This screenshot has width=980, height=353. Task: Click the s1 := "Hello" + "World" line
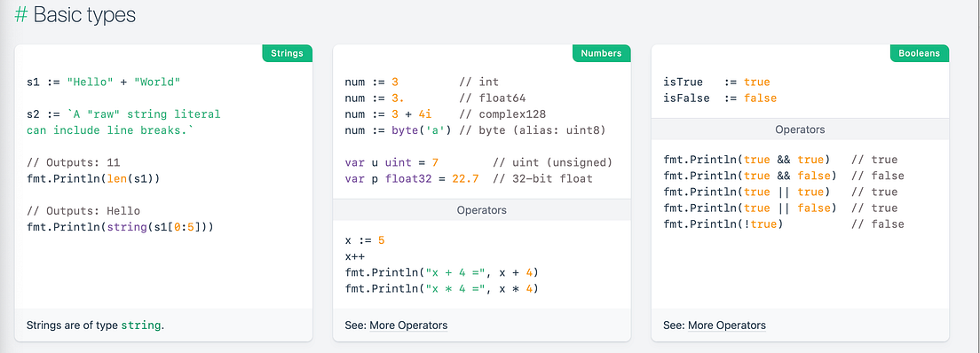[104, 82]
